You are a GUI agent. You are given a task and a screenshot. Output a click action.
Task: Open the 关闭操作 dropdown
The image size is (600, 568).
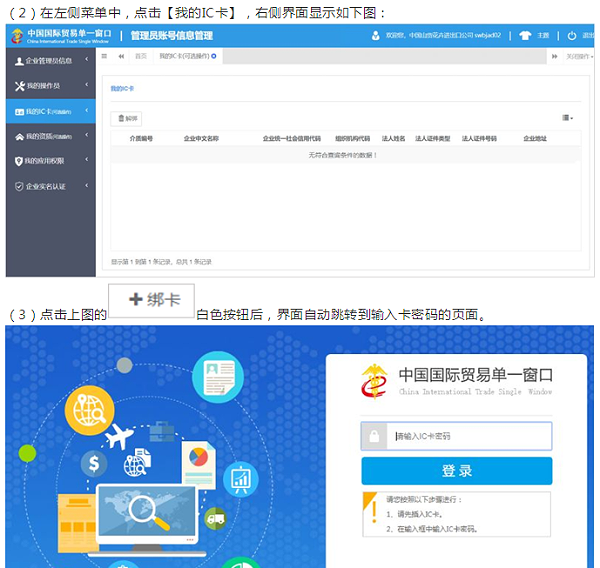point(578,57)
